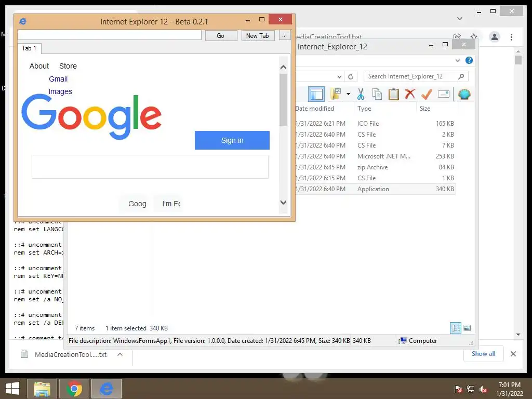
Task: Close the Chrome downloads bar
Action: click(513, 354)
